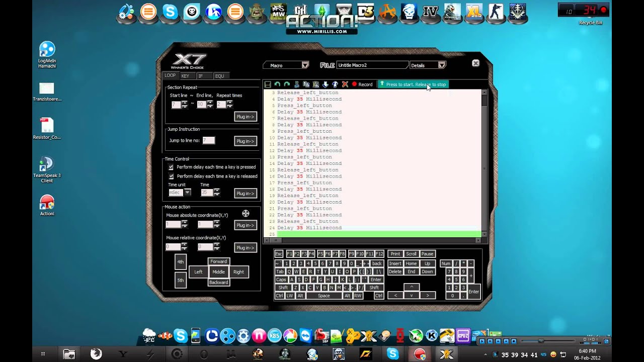Image resolution: width=644 pixels, height=362 pixels.
Task: Click the mouse Left button key
Action: (x=198, y=272)
